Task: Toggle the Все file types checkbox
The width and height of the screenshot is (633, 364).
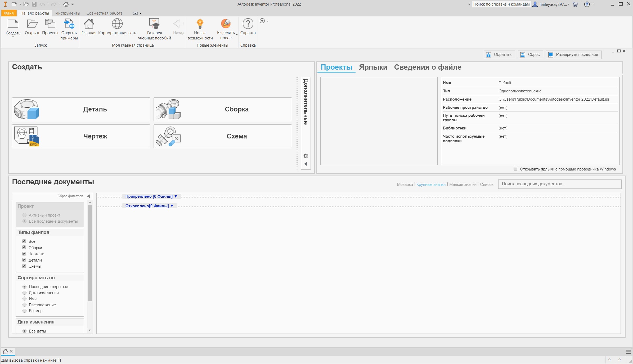Action: click(24, 241)
